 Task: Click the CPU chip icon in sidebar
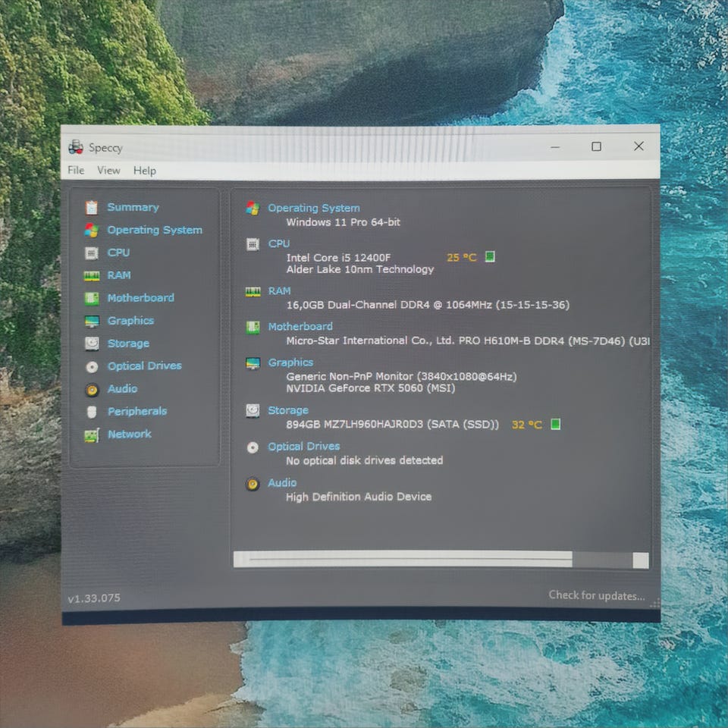(92, 253)
